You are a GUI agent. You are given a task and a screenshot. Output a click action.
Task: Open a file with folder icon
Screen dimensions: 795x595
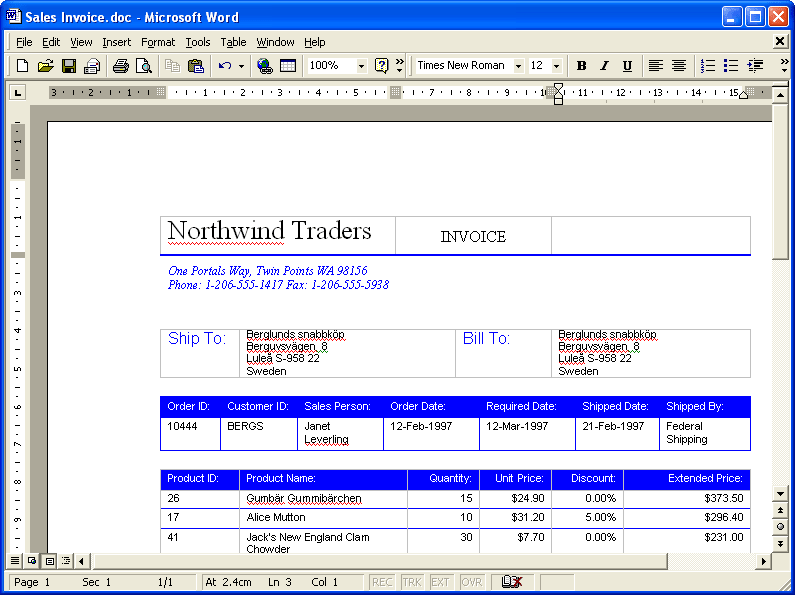click(x=46, y=65)
